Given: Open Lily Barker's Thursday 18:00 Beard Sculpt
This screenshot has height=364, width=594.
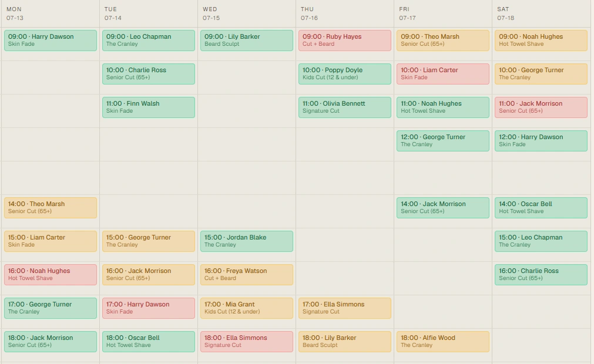Looking at the screenshot, I should tap(345, 342).
